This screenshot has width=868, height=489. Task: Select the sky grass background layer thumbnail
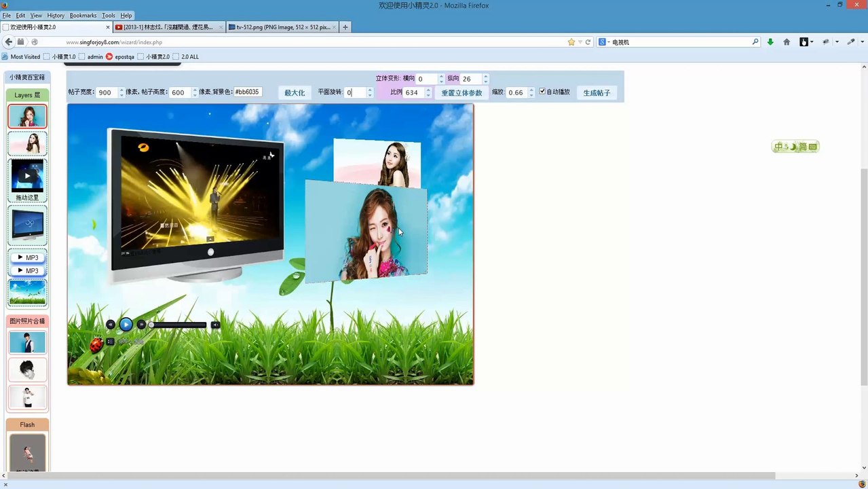pyautogui.click(x=28, y=293)
